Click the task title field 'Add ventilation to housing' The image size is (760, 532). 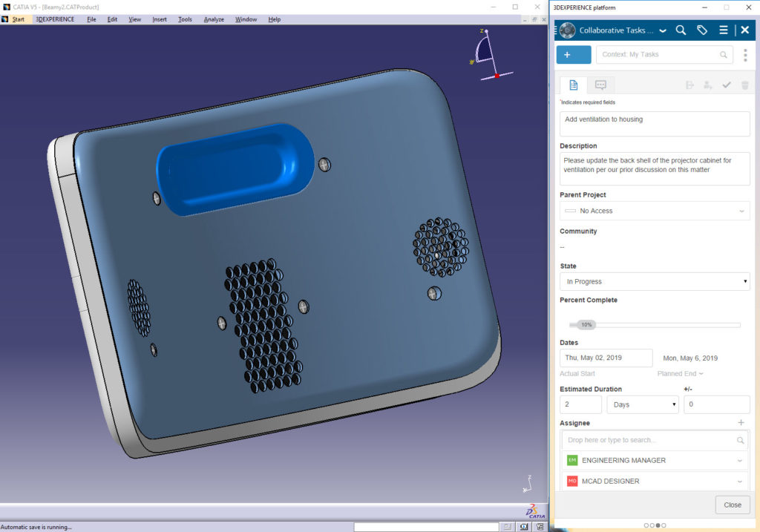point(655,124)
